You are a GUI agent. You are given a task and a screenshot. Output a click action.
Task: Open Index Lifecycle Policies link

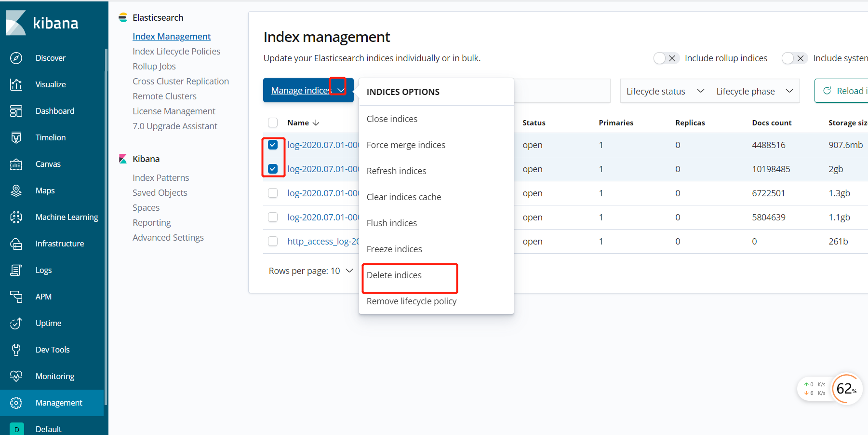(x=176, y=51)
